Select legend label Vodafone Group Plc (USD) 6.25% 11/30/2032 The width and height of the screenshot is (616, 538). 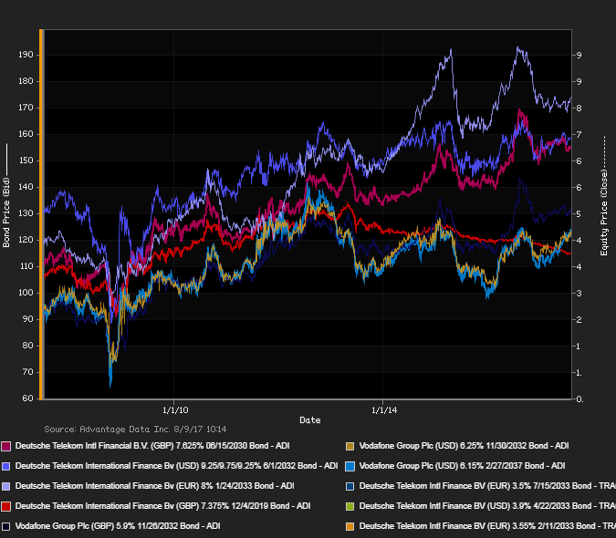tap(464, 446)
